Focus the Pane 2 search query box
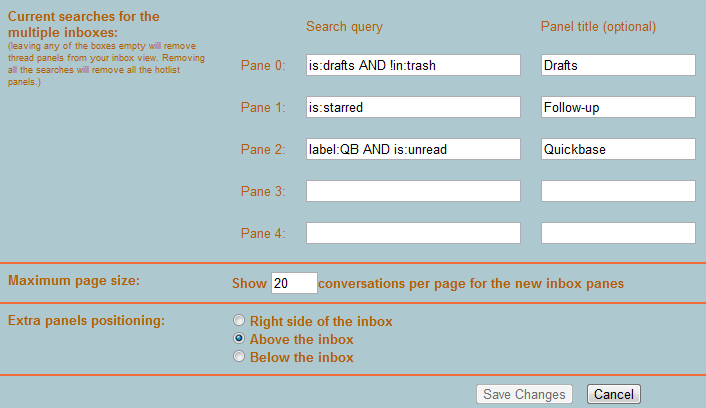Image resolution: width=706 pixels, height=408 pixels. point(413,149)
